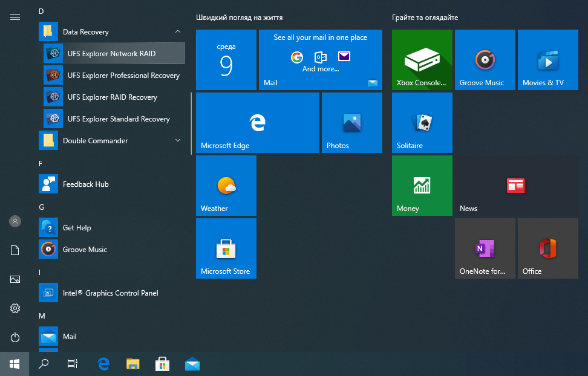This screenshot has width=588, height=376.
Task: Open the Xbox Console tile
Action: (x=422, y=60)
